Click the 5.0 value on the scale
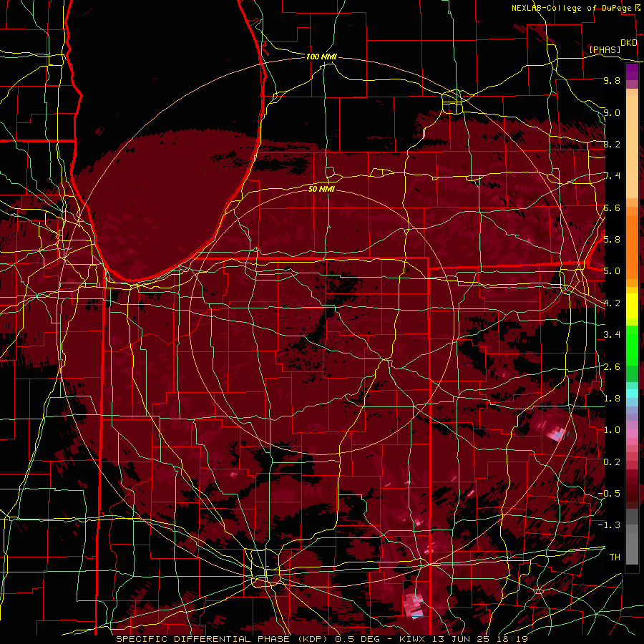 click(x=612, y=271)
